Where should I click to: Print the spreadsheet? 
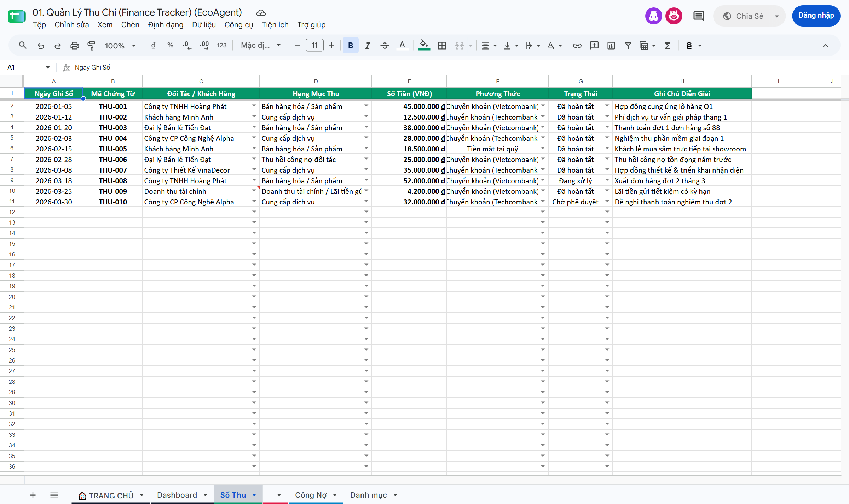pyautogui.click(x=75, y=46)
